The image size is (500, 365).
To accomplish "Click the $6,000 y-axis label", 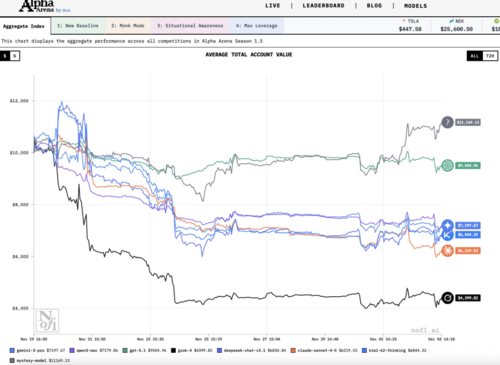I will click(x=20, y=256).
